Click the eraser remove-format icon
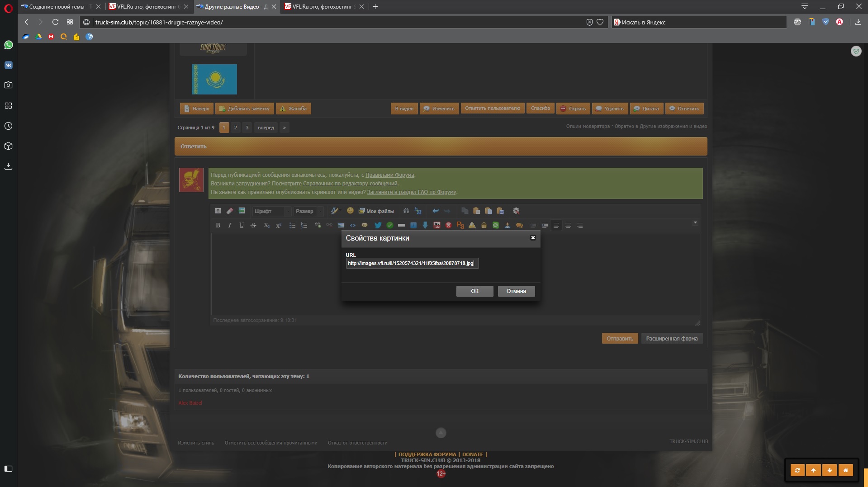 pyautogui.click(x=230, y=211)
